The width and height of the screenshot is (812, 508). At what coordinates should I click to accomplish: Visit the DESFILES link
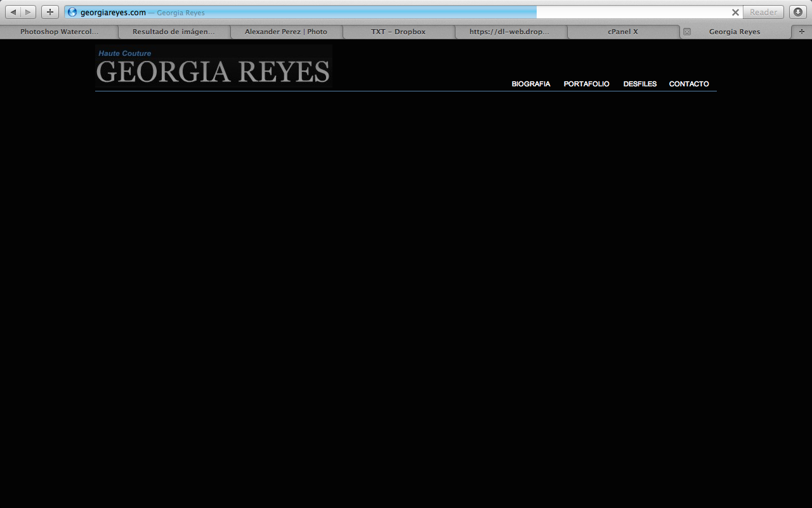coord(639,84)
